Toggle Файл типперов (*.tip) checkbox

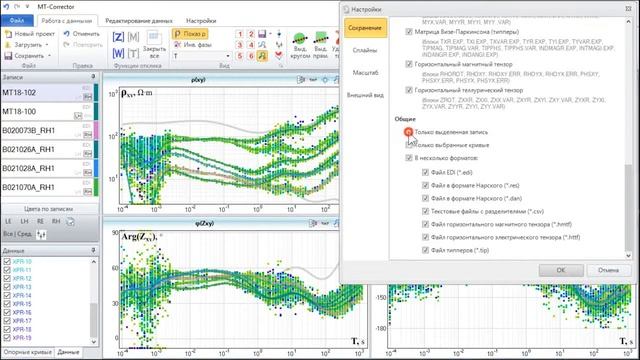(425, 250)
